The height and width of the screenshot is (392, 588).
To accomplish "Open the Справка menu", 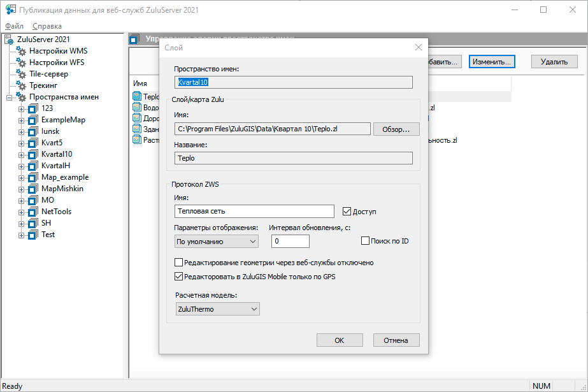I will point(47,26).
